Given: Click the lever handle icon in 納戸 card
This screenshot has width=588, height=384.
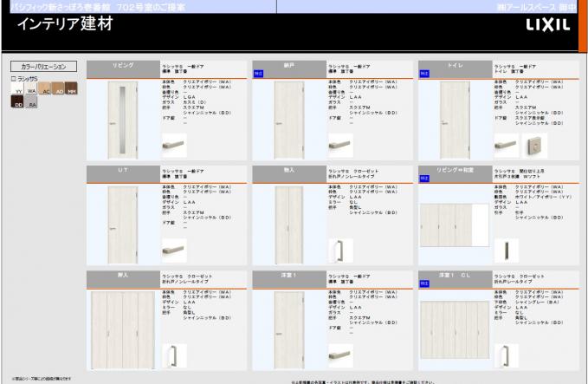Looking at the screenshot, I should tap(340, 146).
